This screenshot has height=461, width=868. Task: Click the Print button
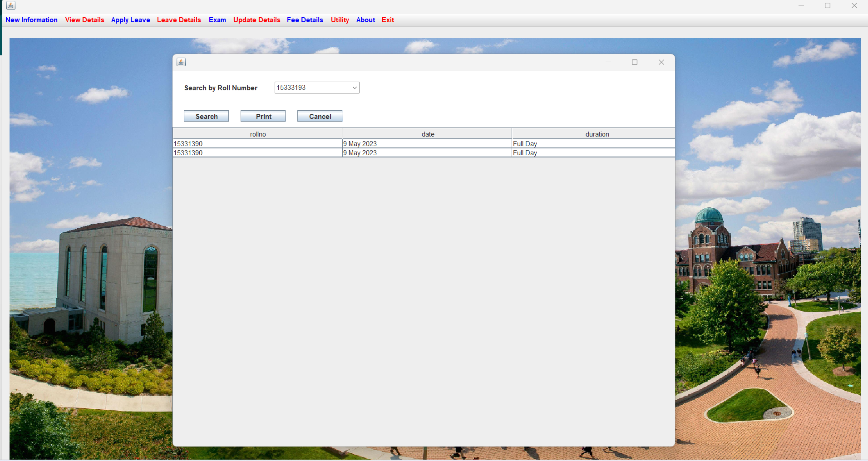pyautogui.click(x=263, y=116)
